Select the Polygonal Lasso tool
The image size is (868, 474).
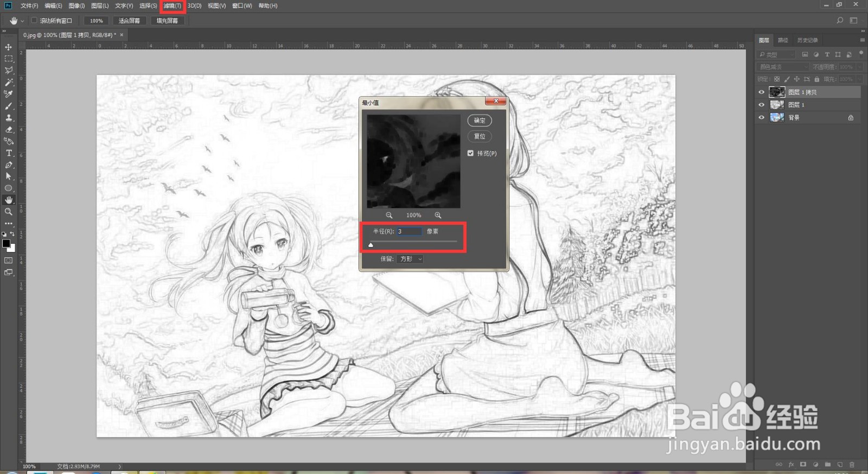[9, 71]
